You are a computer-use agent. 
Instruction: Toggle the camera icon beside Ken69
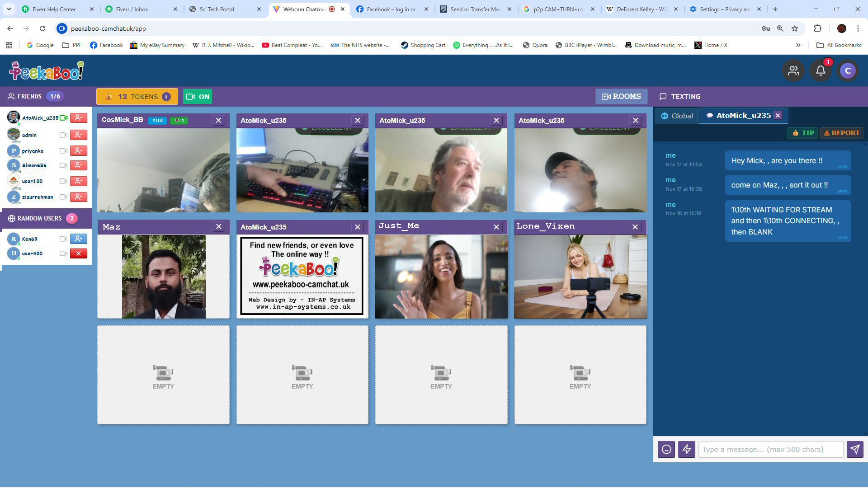click(63, 239)
